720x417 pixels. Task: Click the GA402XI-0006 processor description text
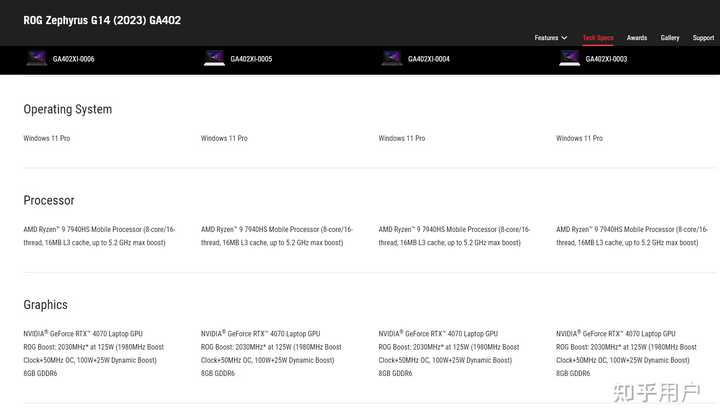[x=99, y=236]
